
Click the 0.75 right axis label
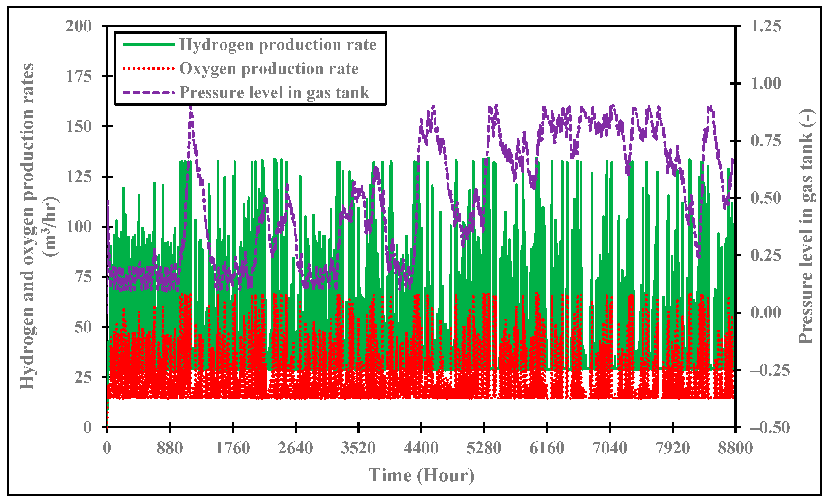(766, 141)
